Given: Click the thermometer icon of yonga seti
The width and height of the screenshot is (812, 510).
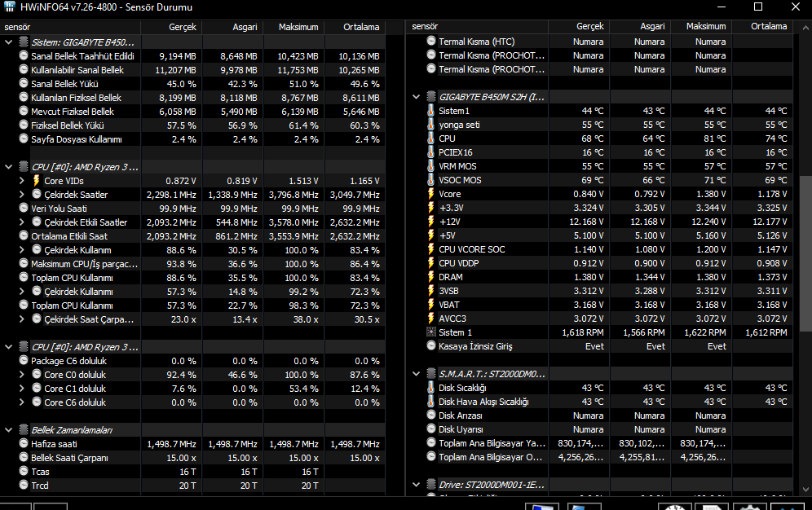Looking at the screenshot, I should pyautogui.click(x=430, y=125).
